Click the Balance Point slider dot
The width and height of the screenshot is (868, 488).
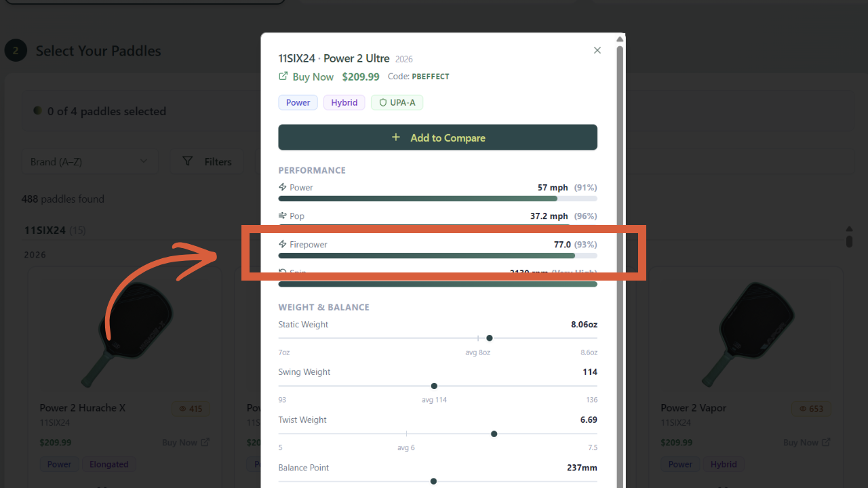click(x=433, y=481)
